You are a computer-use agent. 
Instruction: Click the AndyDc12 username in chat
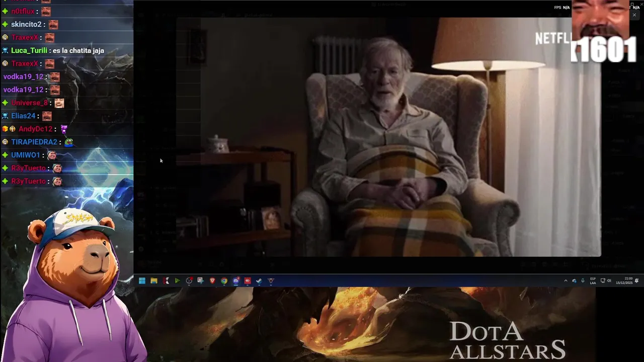[x=35, y=129]
